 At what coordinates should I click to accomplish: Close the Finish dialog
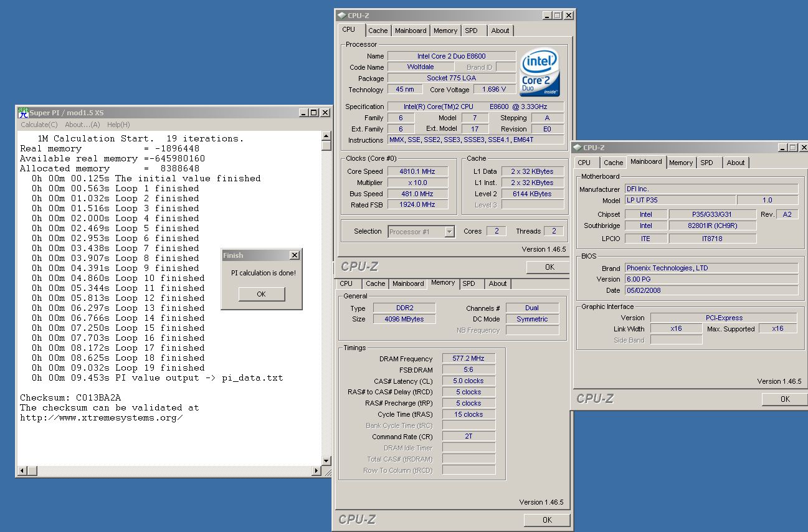tap(294, 255)
